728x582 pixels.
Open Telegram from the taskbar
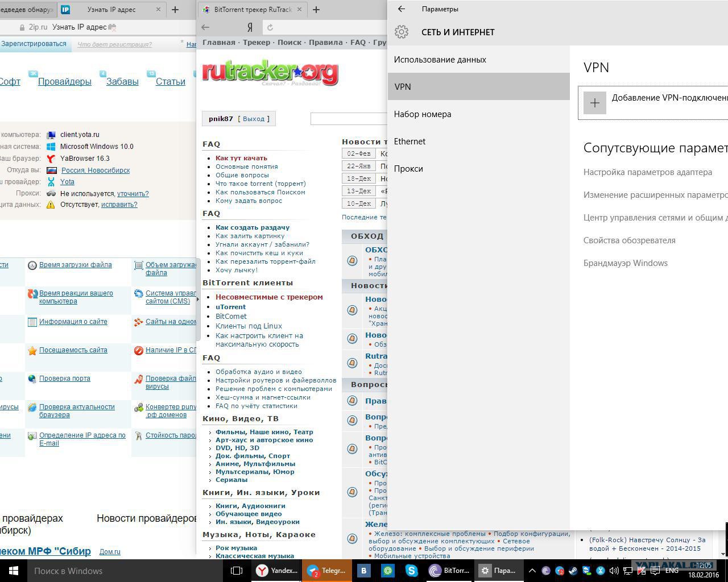click(328, 571)
